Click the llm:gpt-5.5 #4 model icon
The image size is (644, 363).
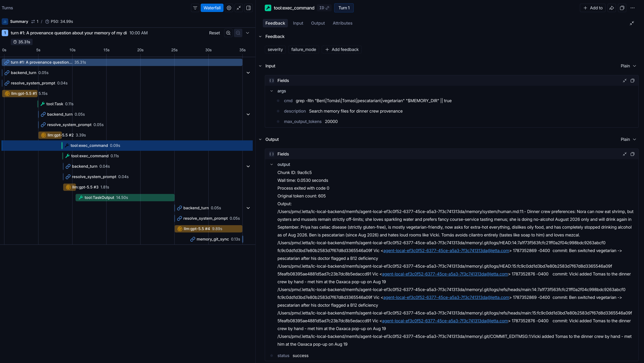pyautogui.click(x=180, y=229)
